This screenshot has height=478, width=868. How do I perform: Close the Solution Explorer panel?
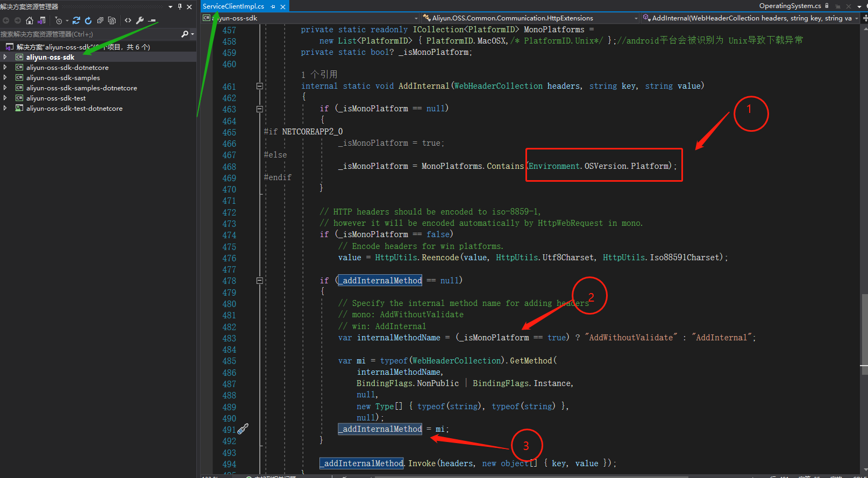(189, 7)
